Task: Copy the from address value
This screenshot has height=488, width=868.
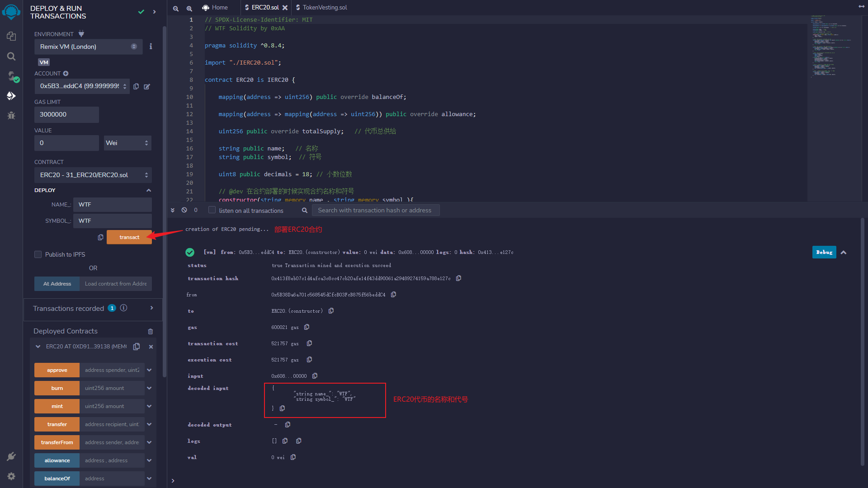Action: [x=393, y=295]
